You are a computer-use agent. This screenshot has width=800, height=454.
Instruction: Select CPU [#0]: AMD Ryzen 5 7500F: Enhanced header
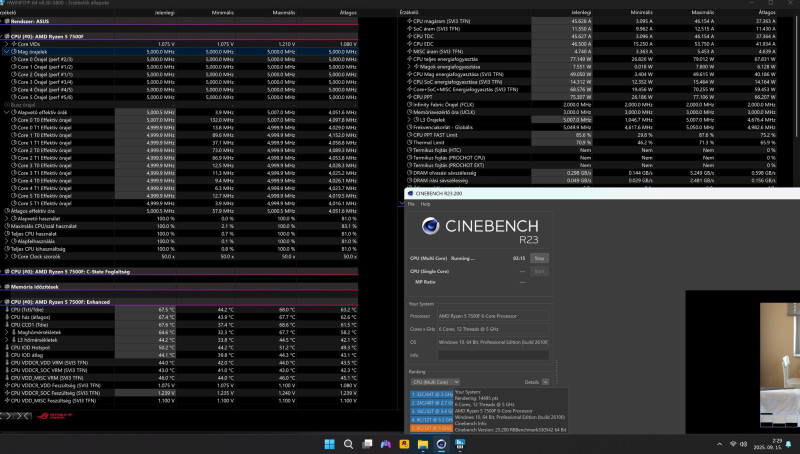pos(179,302)
